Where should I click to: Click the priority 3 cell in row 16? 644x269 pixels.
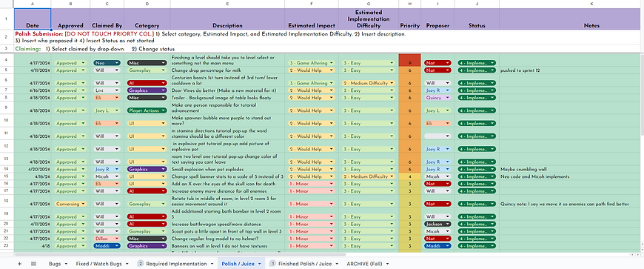click(x=409, y=184)
